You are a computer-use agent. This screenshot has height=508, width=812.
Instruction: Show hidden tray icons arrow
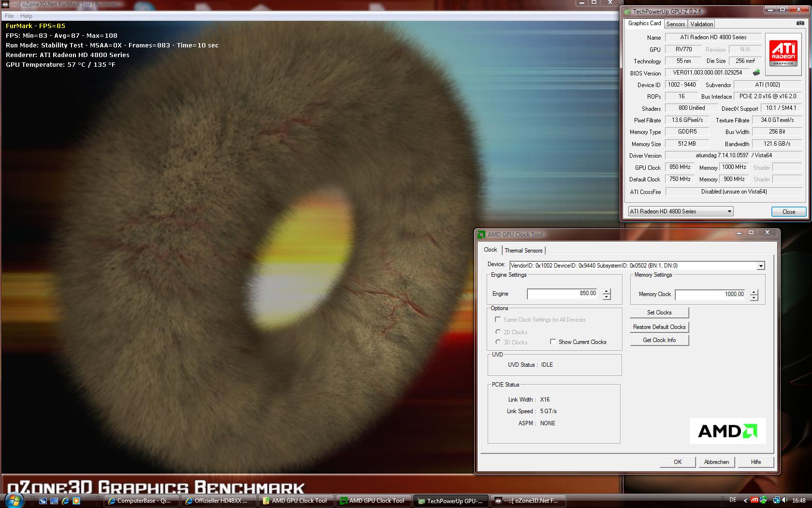(745, 501)
